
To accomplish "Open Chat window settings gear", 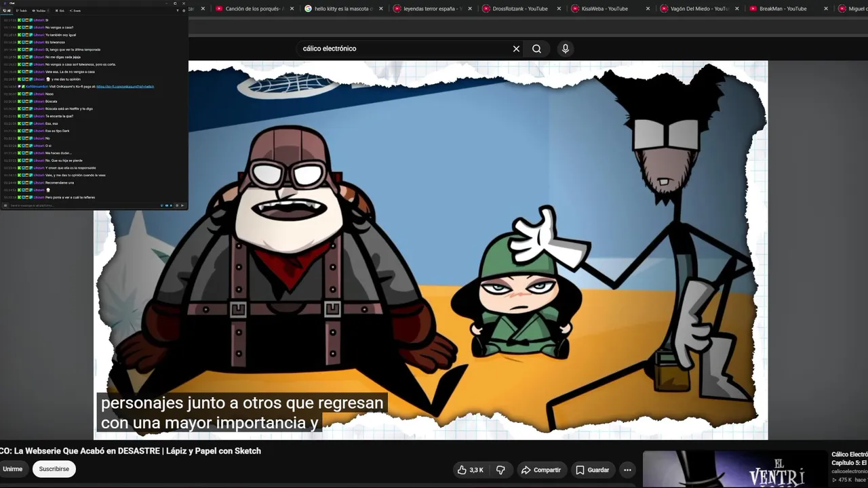I will pos(184,11).
